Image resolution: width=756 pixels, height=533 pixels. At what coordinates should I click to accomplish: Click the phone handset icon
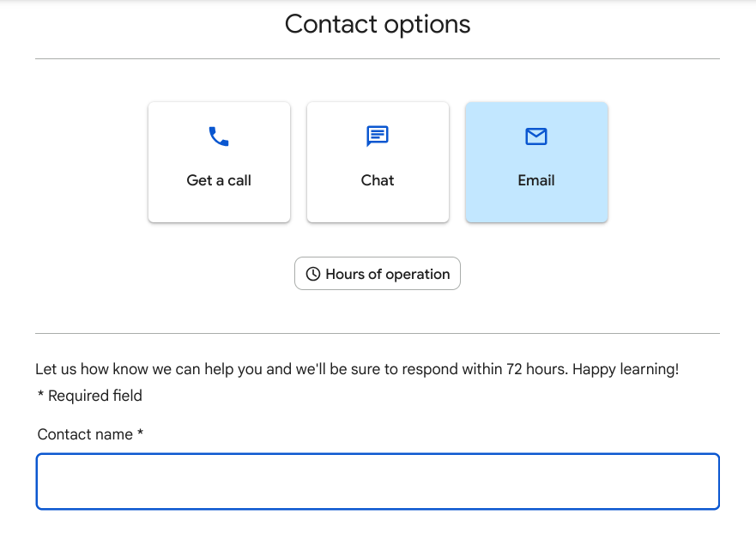click(219, 136)
